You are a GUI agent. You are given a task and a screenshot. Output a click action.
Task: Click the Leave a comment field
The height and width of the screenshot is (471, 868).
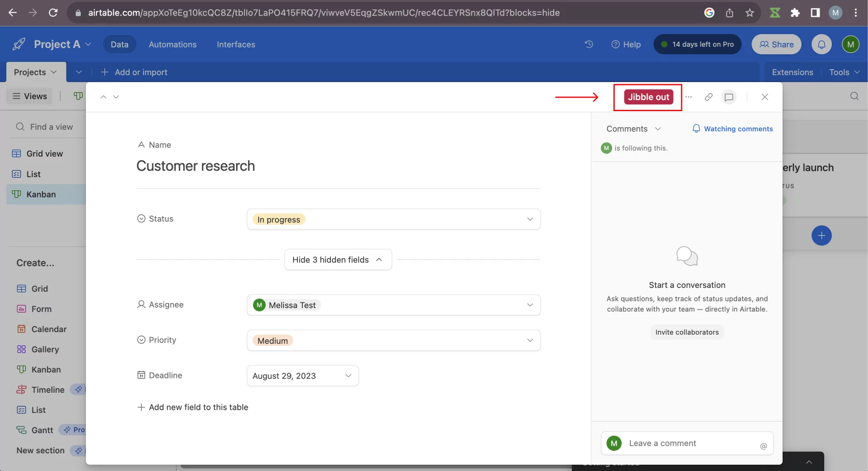tap(687, 443)
